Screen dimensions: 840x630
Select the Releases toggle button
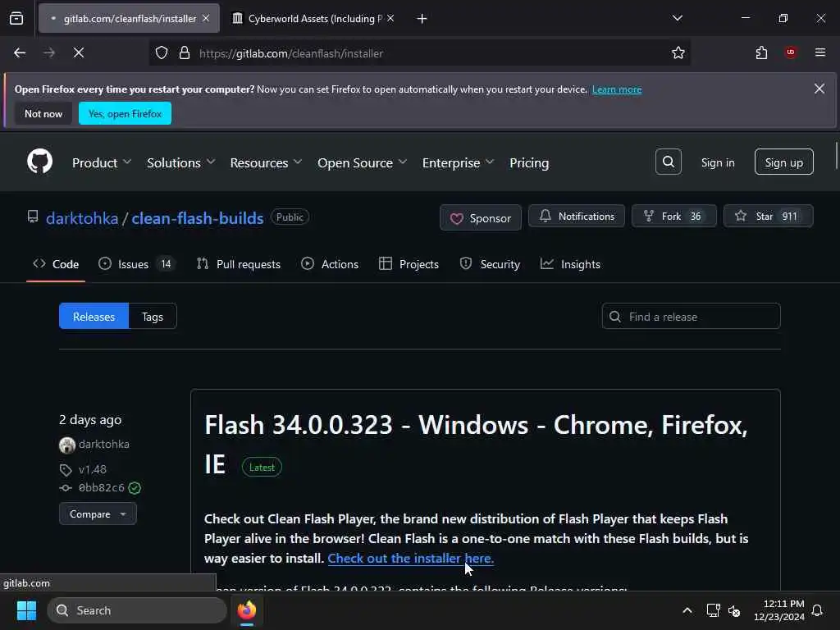pos(94,317)
